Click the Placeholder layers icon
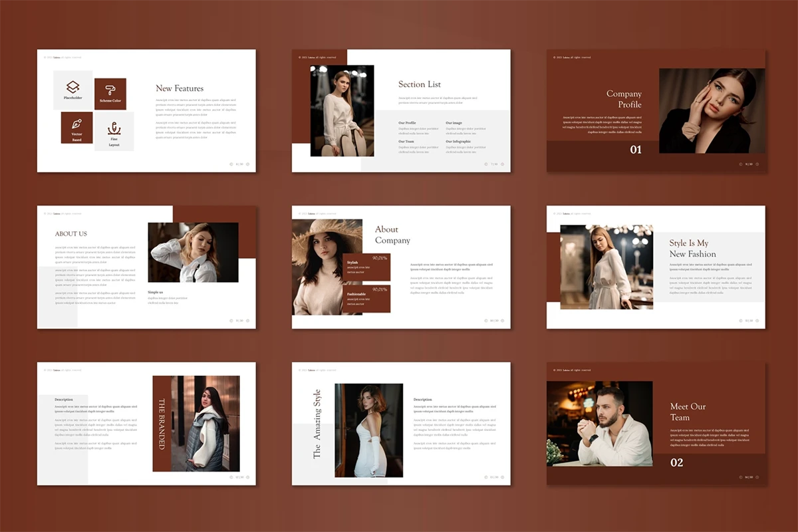Image resolution: width=798 pixels, height=532 pixels. coord(73,86)
